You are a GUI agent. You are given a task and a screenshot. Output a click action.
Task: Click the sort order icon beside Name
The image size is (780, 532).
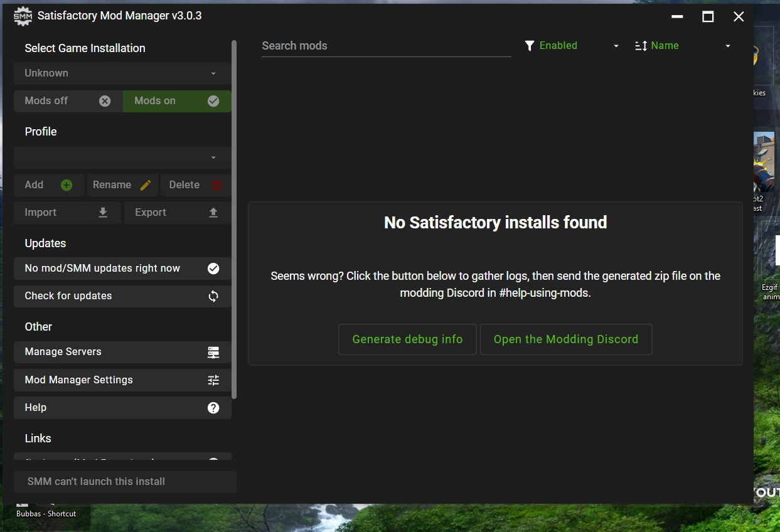[x=641, y=46]
